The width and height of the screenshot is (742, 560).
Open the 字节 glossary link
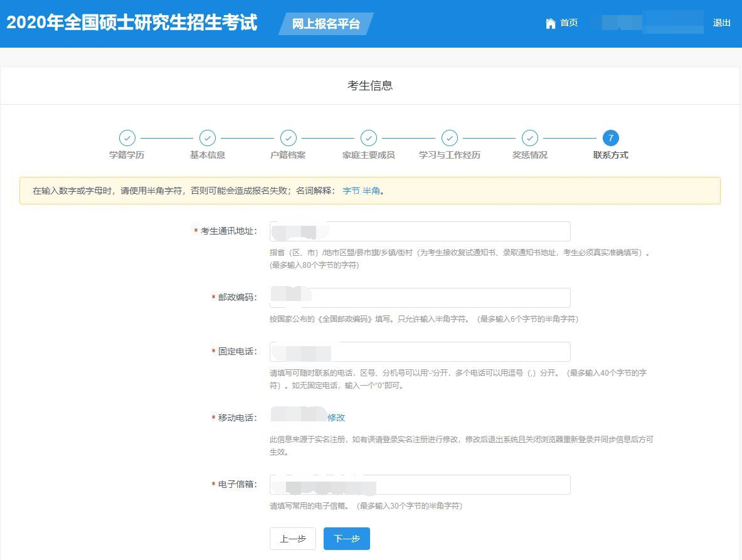(351, 191)
